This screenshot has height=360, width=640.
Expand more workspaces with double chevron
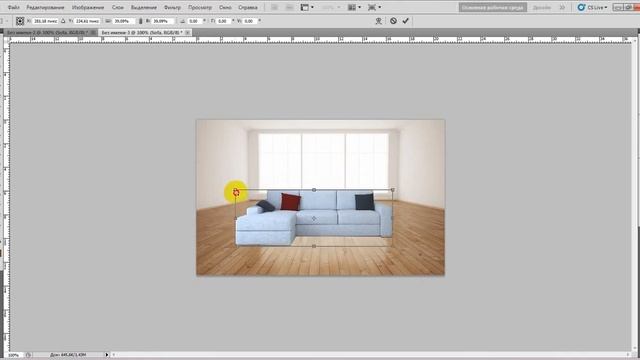[x=562, y=7]
